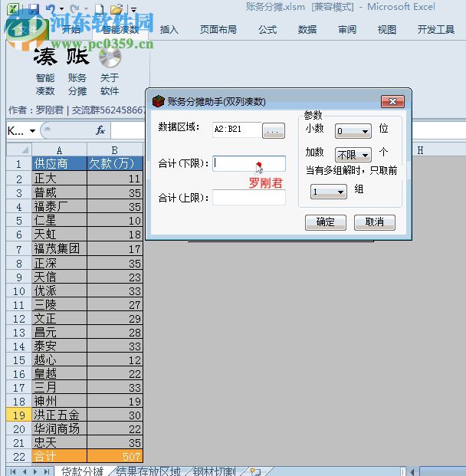This screenshot has height=476, width=466.
Task: Click the New document icon
Action: click(99, 9)
